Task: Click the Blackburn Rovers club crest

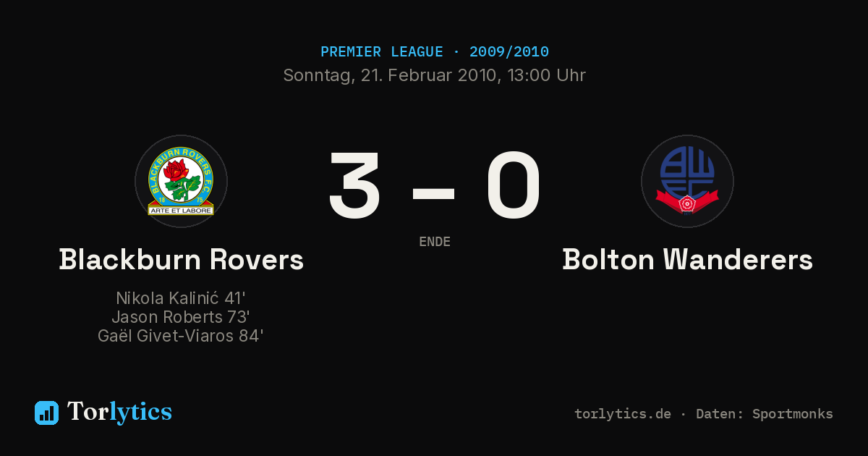Action: click(x=181, y=181)
